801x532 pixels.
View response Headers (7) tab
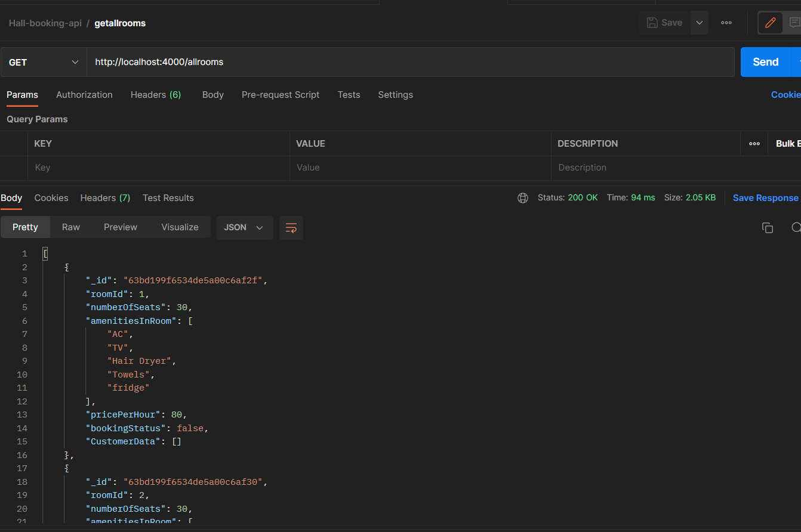tap(104, 197)
